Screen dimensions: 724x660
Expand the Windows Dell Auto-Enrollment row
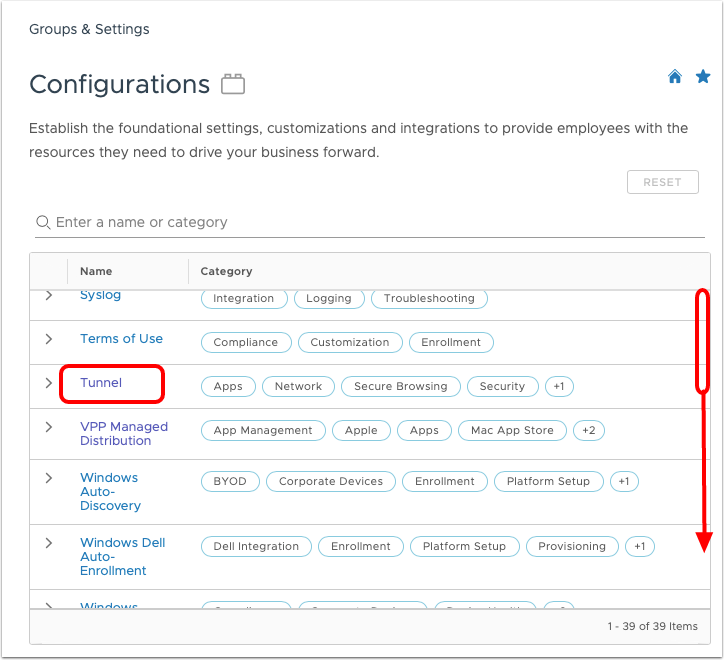48,543
